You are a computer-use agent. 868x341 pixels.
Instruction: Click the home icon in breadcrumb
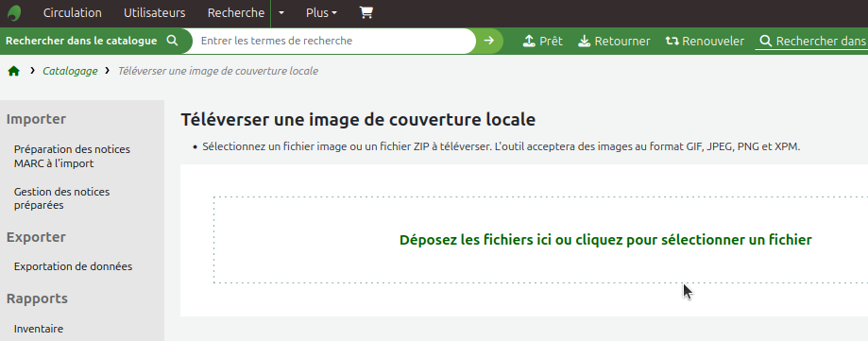[x=14, y=71]
